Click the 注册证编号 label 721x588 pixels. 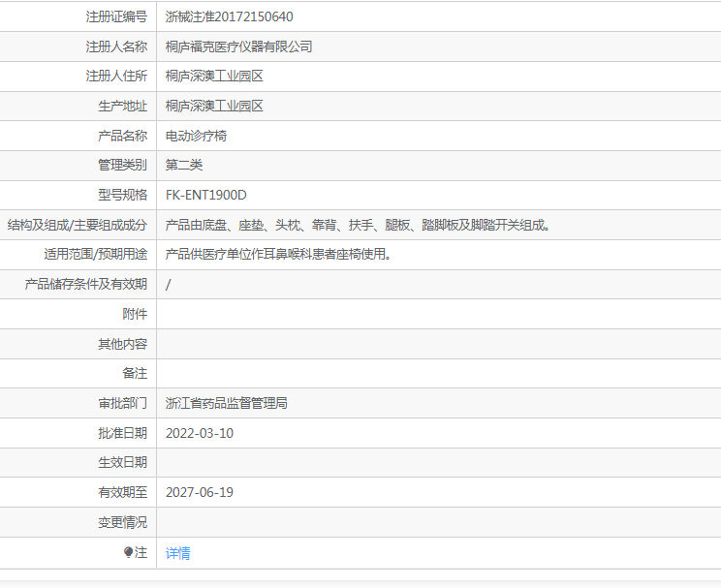click(116, 17)
